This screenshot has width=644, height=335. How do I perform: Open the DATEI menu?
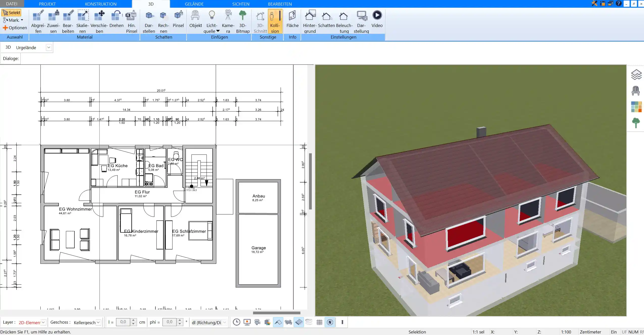[12, 4]
